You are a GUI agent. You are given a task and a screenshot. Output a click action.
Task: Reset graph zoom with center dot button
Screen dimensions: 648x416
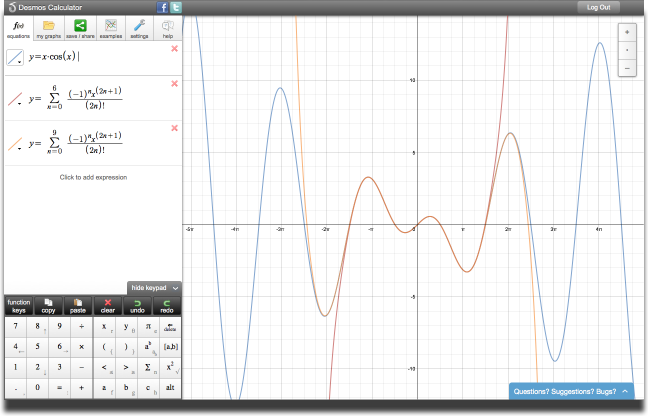click(x=627, y=50)
